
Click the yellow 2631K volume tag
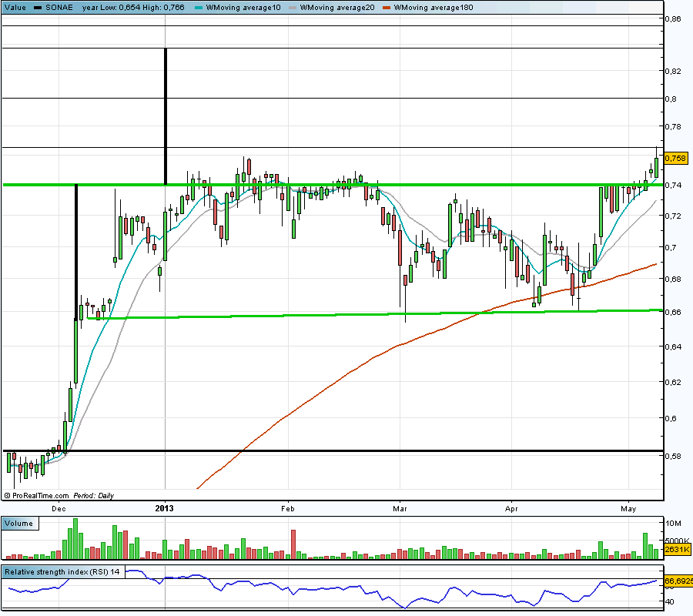pyautogui.click(x=677, y=550)
